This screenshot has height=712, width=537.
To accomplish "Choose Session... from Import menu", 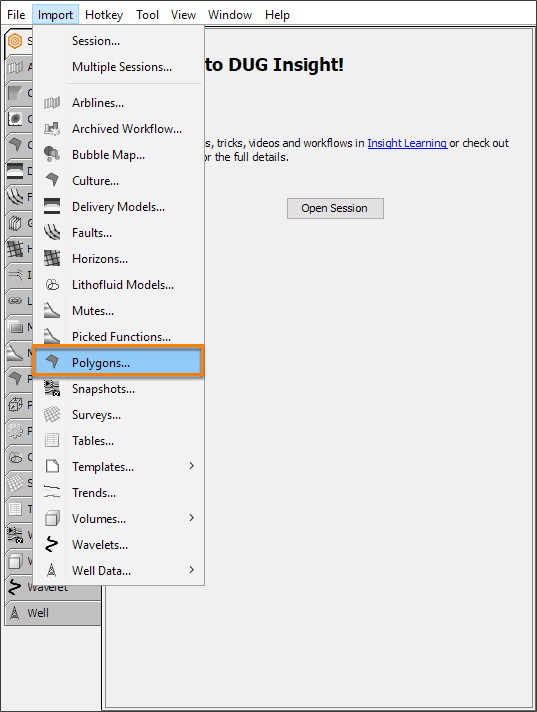I will tap(118, 41).
